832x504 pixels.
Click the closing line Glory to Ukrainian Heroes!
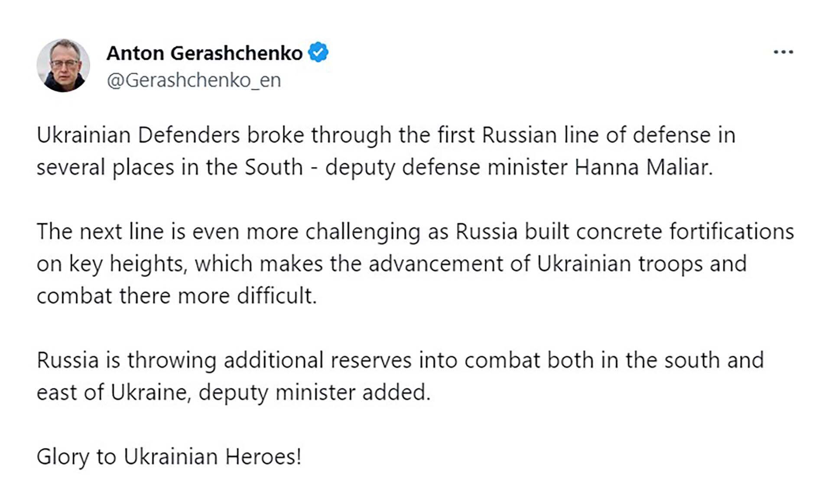[169, 457]
